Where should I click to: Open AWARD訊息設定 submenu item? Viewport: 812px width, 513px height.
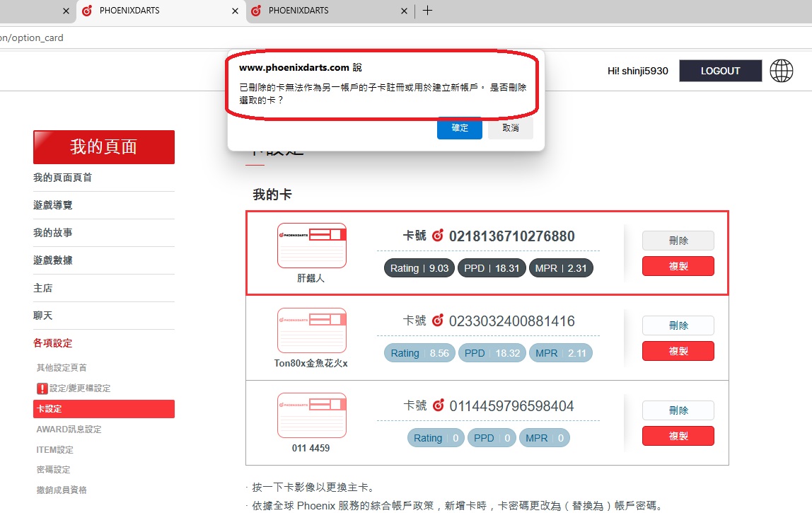coord(69,429)
